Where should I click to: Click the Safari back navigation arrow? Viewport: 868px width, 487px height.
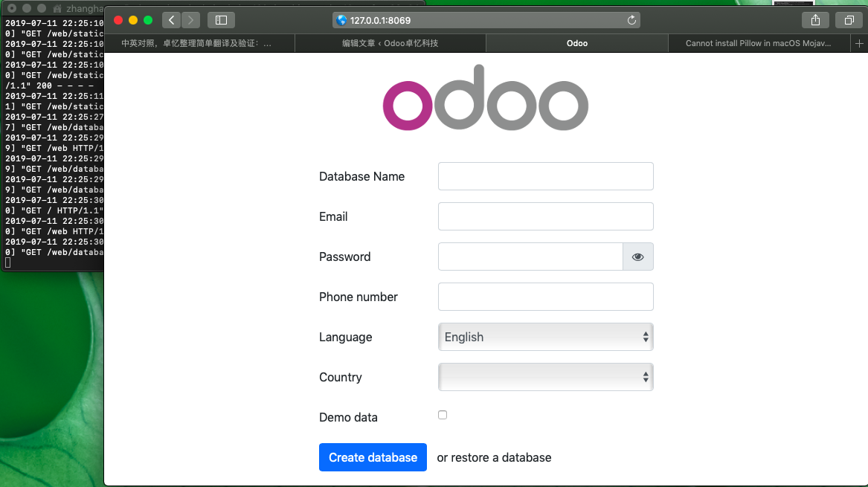(171, 20)
